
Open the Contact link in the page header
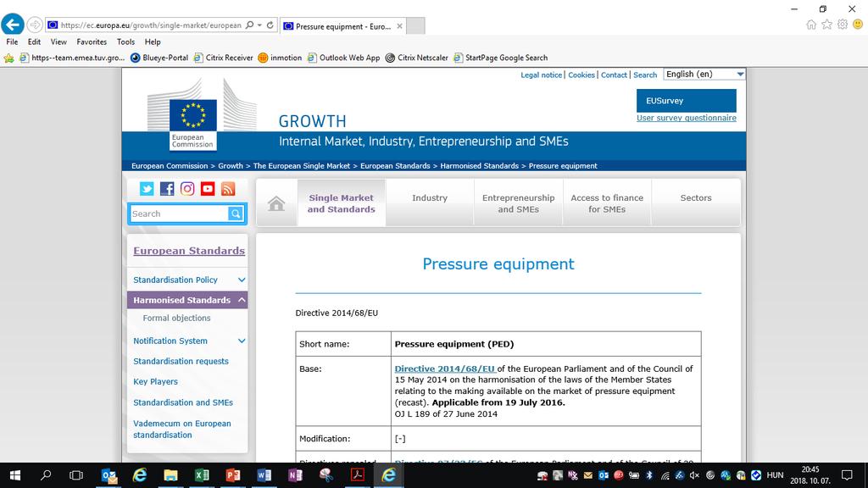pos(614,75)
